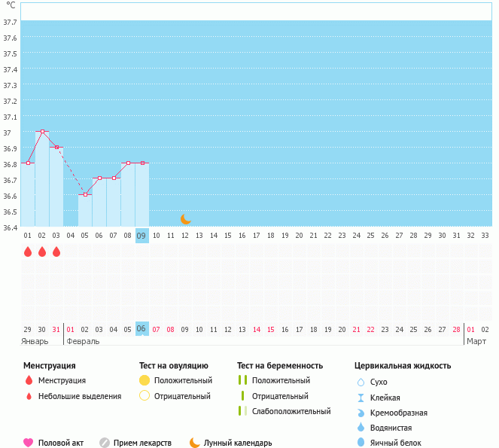Click the green double-bar positive pregnancy test icon

tap(242, 380)
